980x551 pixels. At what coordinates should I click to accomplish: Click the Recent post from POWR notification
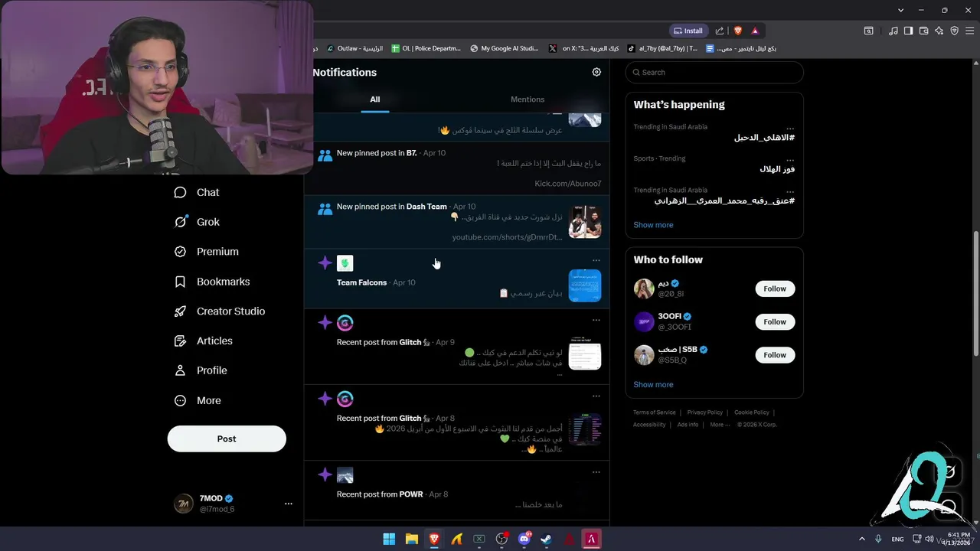click(456, 491)
